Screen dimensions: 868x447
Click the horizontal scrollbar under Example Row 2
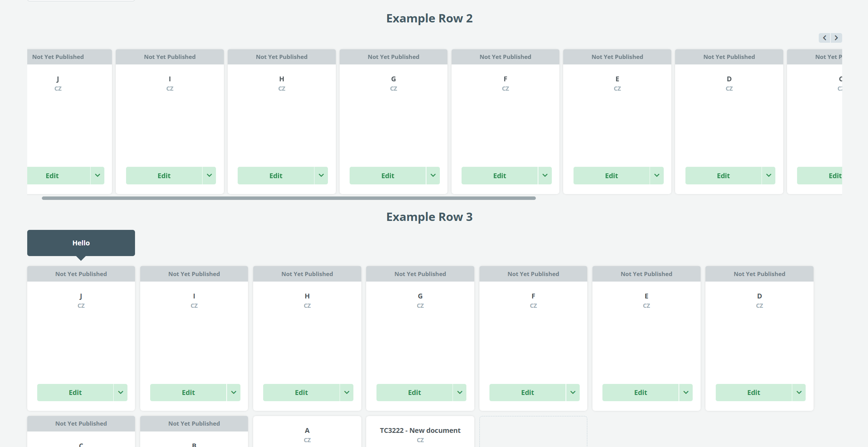click(x=289, y=198)
